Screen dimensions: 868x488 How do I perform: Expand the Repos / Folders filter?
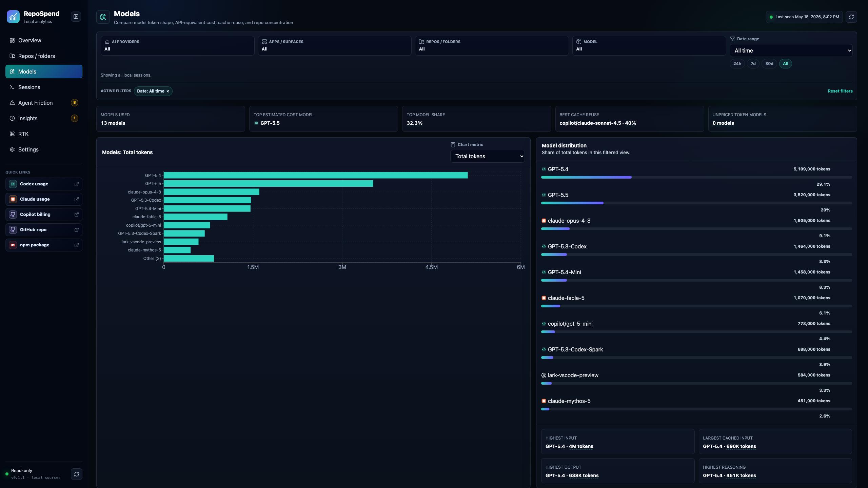(492, 46)
